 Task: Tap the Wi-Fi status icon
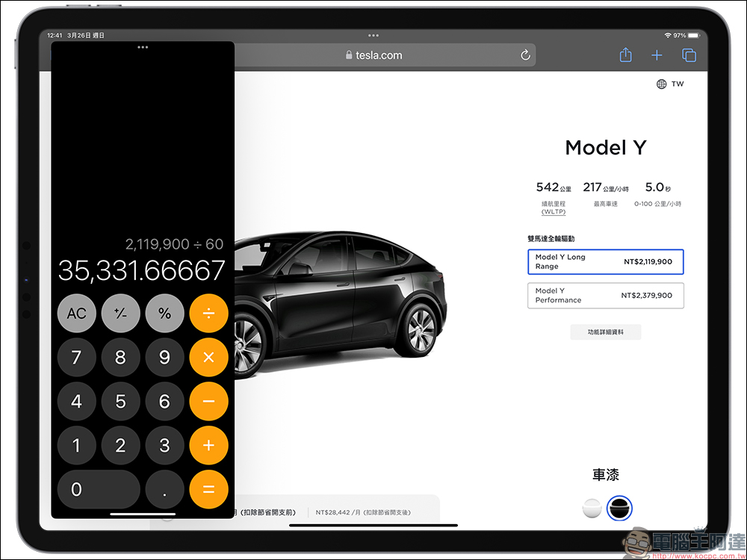(x=667, y=35)
